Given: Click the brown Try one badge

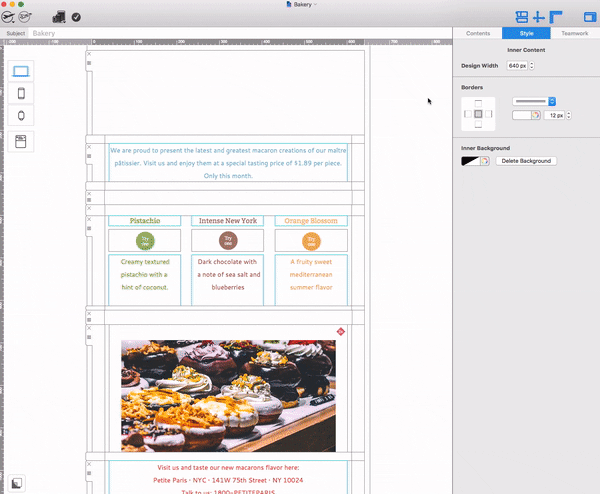Looking at the screenshot, I should pyautogui.click(x=228, y=241).
